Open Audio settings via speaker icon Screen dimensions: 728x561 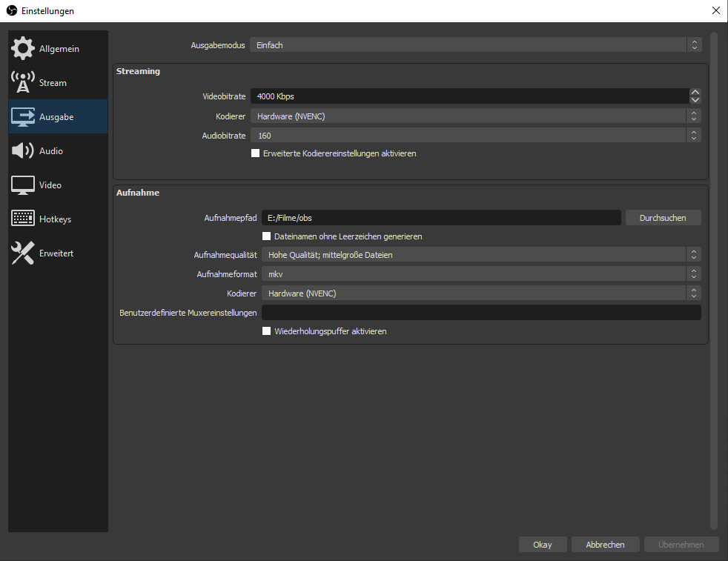click(x=23, y=151)
